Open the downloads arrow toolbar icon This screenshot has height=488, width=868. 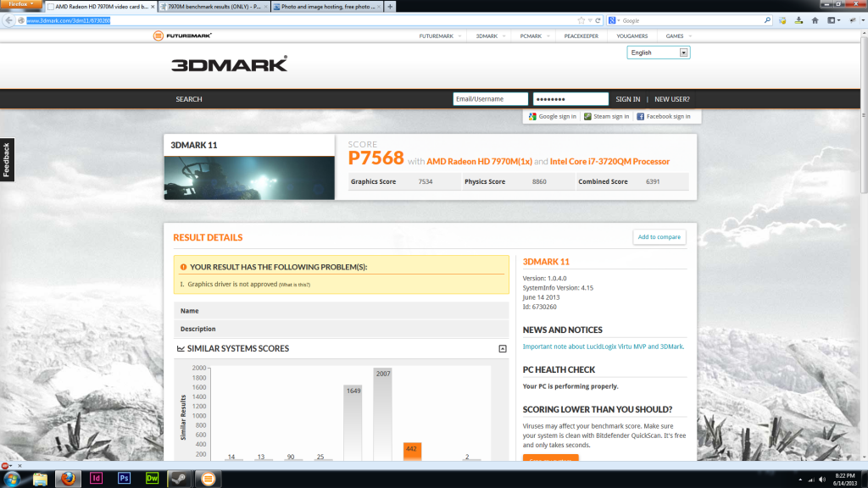[798, 20]
